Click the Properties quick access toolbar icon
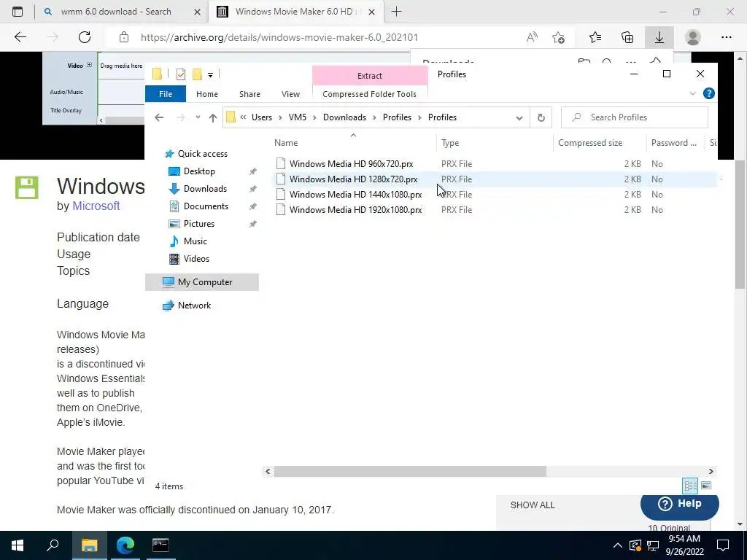Image resolution: width=747 pixels, height=560 pixels. pyautogui.click(x=181, y=74)
